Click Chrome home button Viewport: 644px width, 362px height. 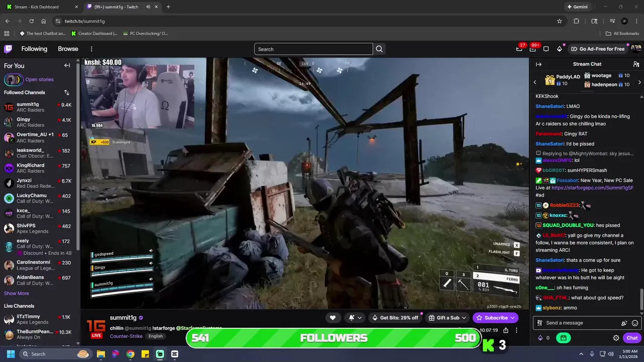pyautogui.click(x=44, y=21)
